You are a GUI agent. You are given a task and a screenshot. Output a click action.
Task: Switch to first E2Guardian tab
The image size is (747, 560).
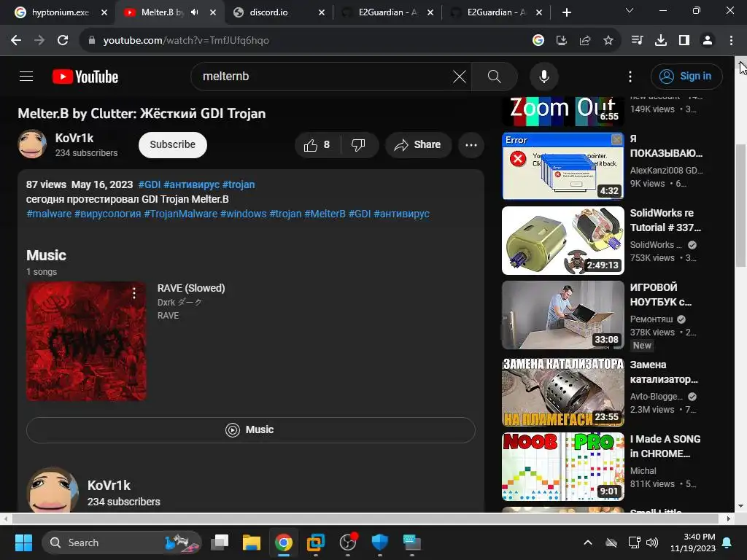pos(388,12)
